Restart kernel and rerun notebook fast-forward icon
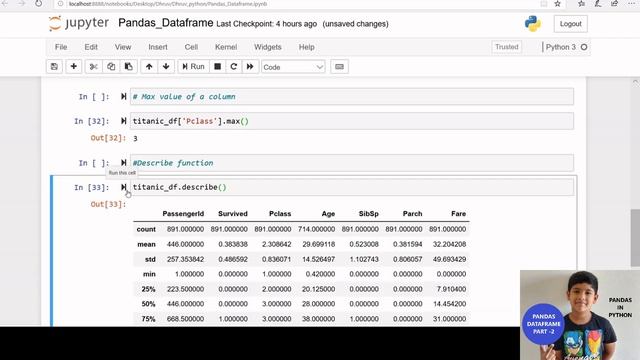 point(250,67)
